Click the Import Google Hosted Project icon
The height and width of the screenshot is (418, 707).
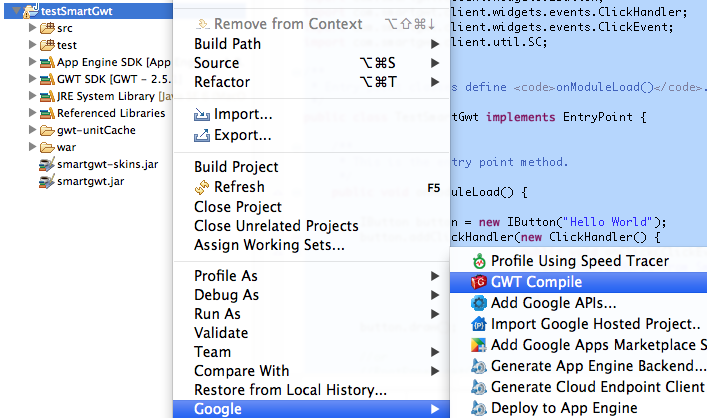pyautogui.click(x=478, y=324)
